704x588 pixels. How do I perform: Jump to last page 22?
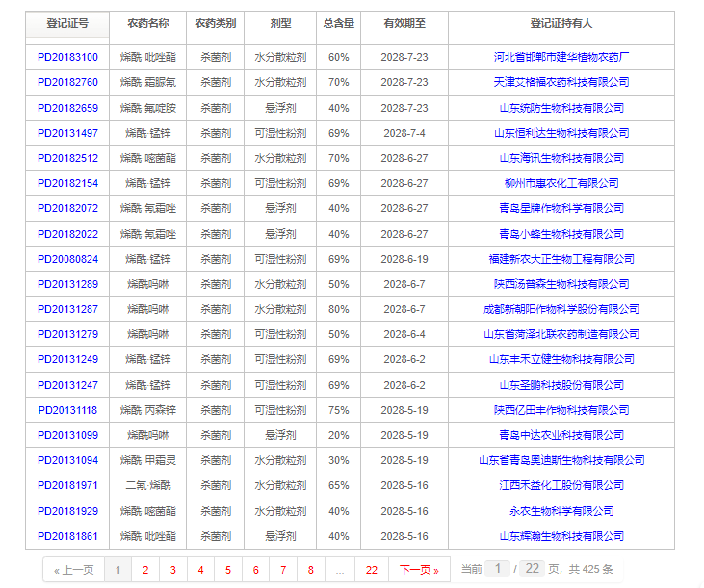[x=372, y=570]
